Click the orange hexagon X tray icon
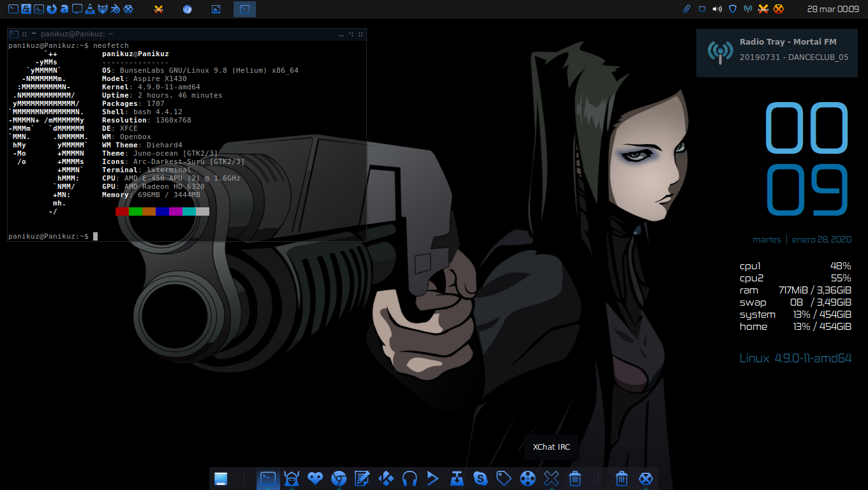The image size is (868, 490). [x=778, y=9]
